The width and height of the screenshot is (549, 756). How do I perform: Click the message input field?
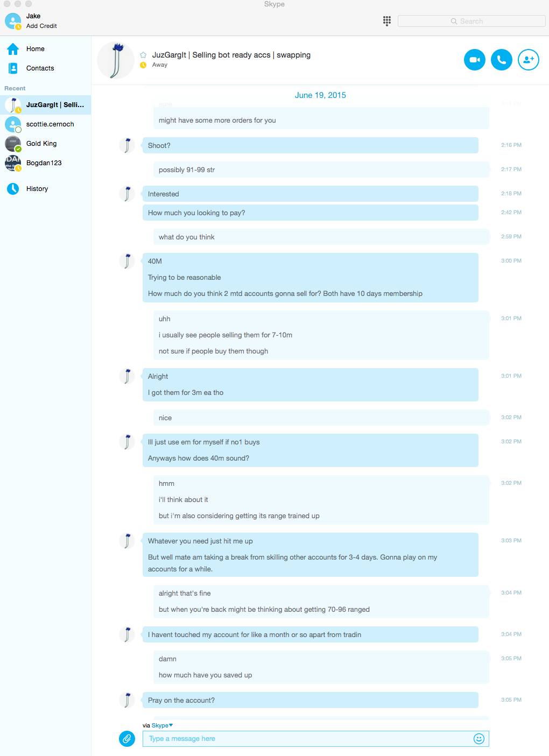coord(315,739)
